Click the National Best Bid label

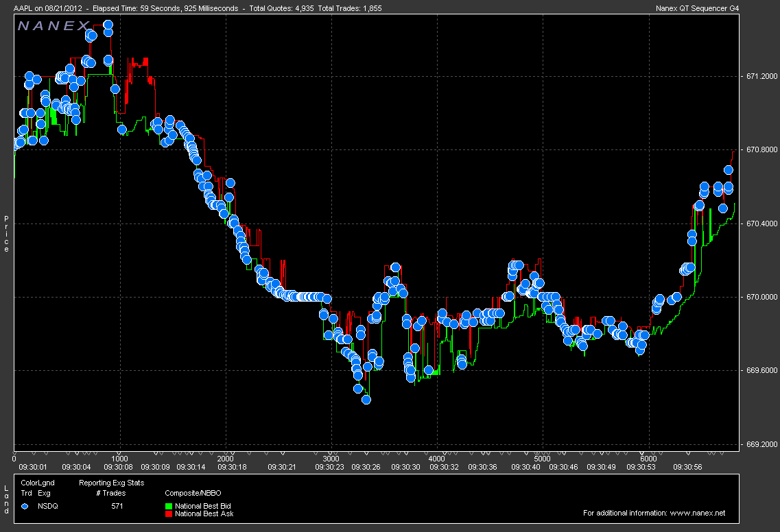pyautogui.click(x=203, y=506)
